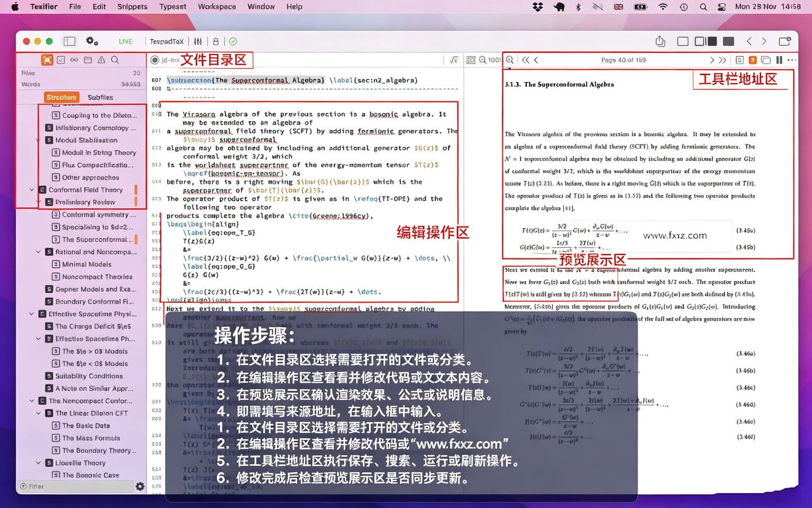Click the circle icon beside editor filename

155,60
